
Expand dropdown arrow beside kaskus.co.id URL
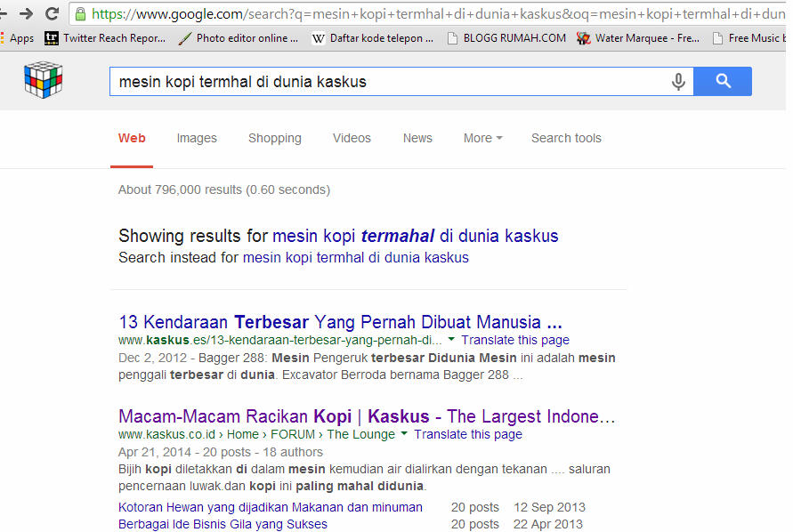coord(404,434)
